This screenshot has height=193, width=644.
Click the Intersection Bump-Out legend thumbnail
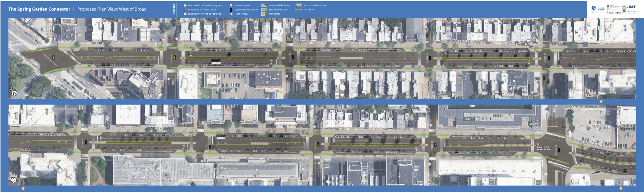(299, 5)
